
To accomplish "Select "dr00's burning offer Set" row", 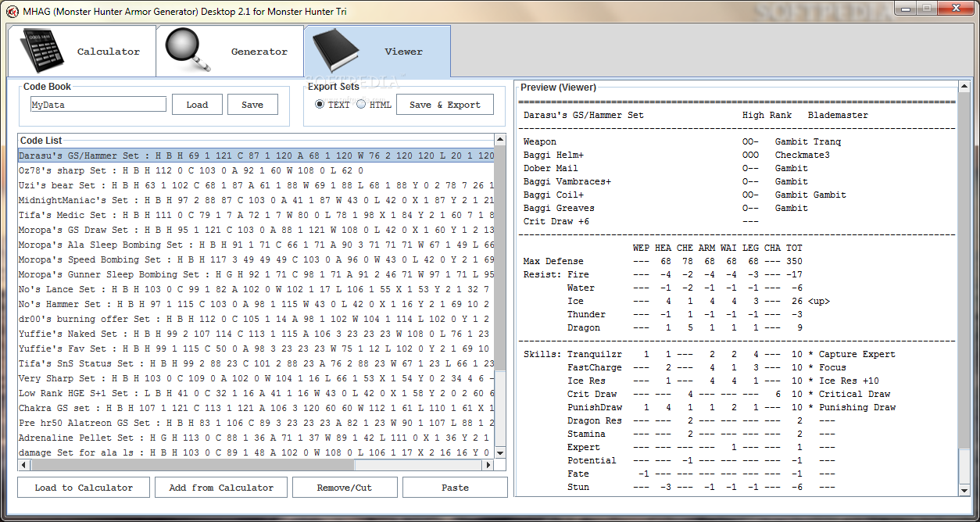I will (x=256, y=319).
